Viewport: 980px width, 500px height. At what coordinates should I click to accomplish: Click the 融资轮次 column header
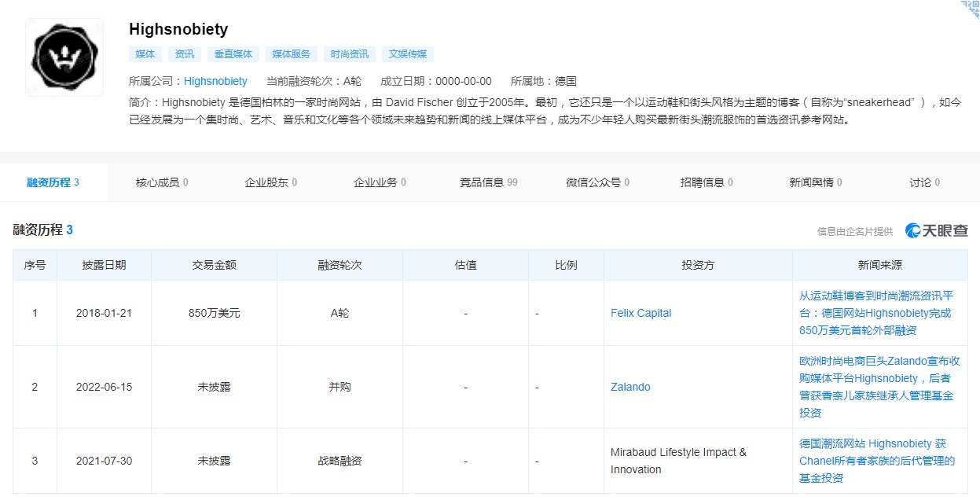point(340,265)
